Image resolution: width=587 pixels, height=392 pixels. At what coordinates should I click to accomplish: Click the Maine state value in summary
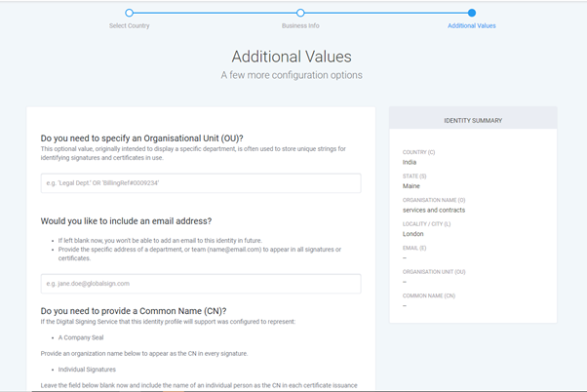[412, 185]
